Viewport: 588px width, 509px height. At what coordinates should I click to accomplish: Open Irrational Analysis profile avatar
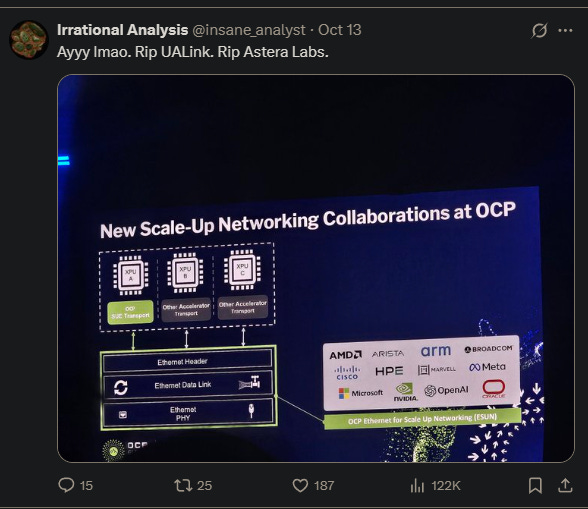click(28, 39)
